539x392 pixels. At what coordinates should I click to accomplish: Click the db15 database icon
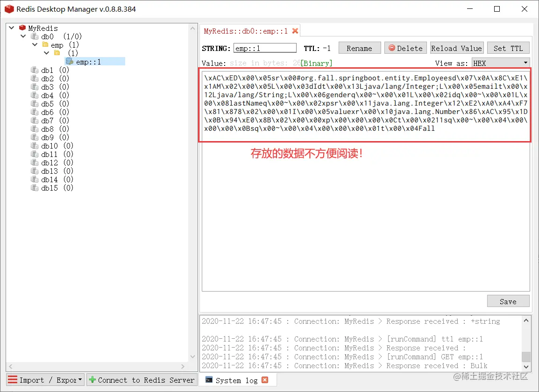[x=35, y=188]
